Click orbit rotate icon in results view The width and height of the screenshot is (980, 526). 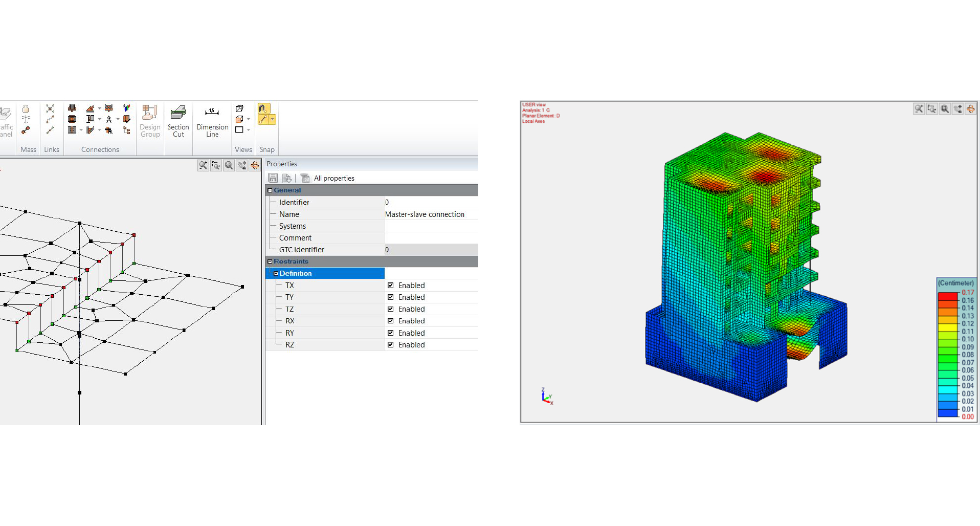(x=970, y=109)
